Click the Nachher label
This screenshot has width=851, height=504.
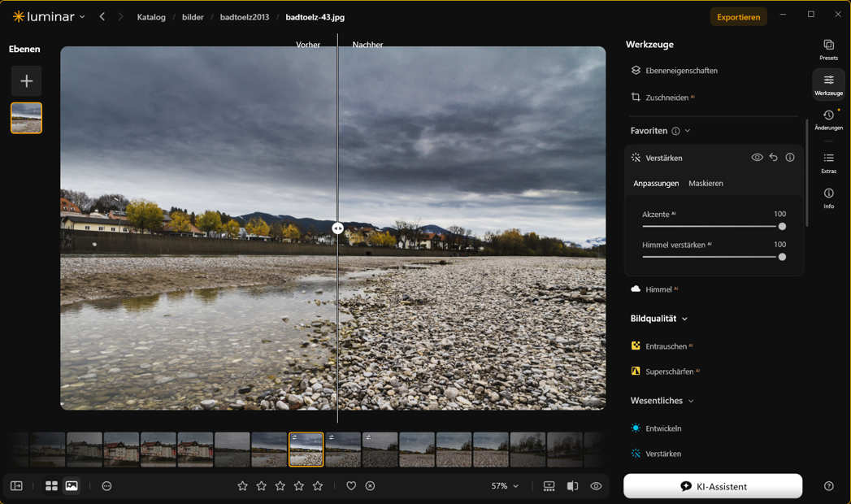click(x=367, y=45)
